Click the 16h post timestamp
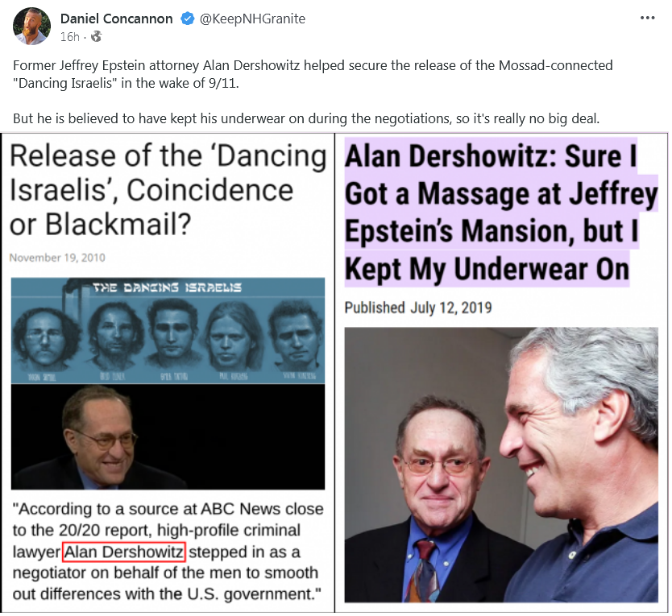The width and height of the screenshot is (672, 616). tap(69, 37)
